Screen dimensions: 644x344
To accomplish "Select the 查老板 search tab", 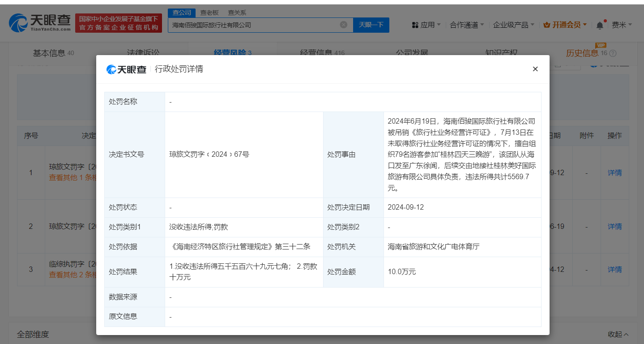I will [209, 13].
